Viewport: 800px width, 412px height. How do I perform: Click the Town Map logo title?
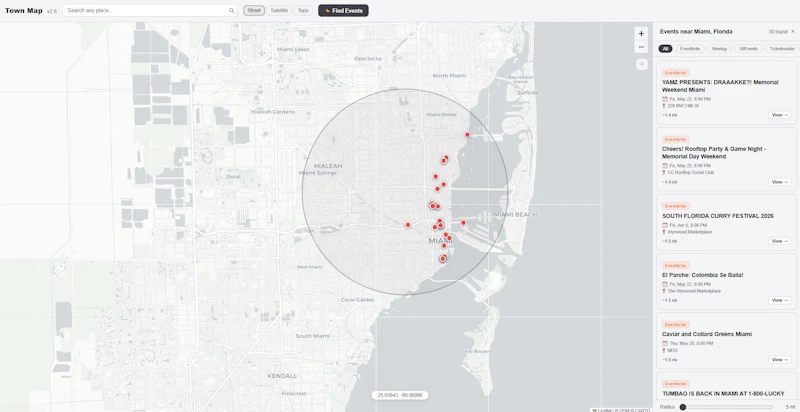[23, 10]
